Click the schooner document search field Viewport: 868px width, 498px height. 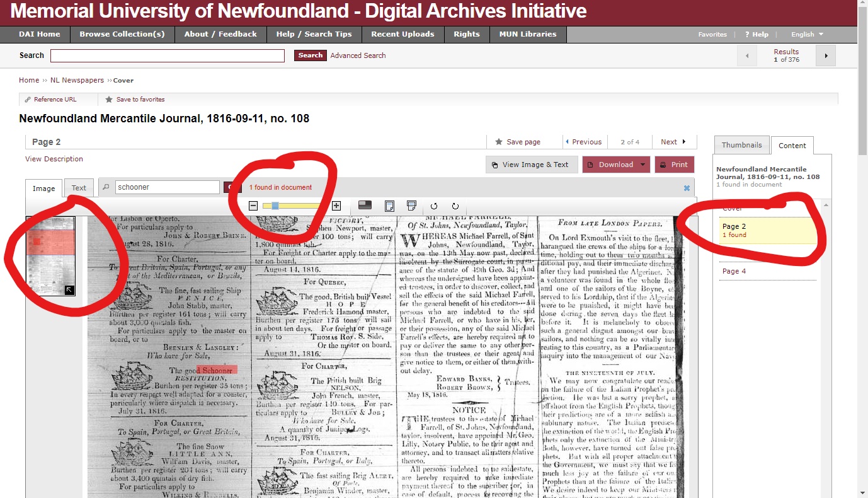pos(168,187)
